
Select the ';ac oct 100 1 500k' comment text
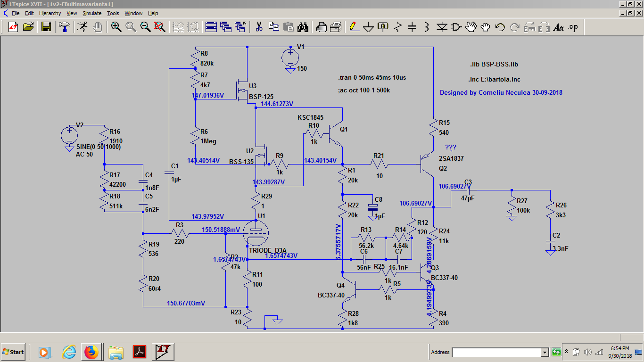click(x=363, y=90)
